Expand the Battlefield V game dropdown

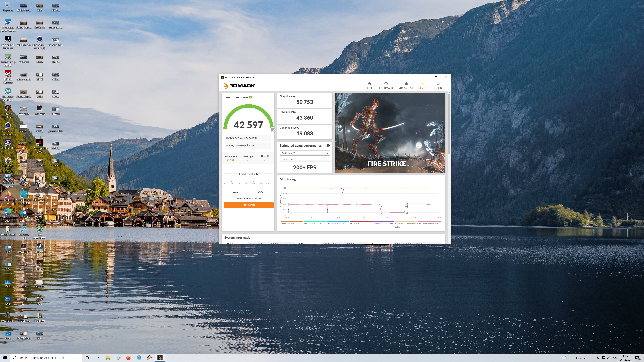coord(304,153)
